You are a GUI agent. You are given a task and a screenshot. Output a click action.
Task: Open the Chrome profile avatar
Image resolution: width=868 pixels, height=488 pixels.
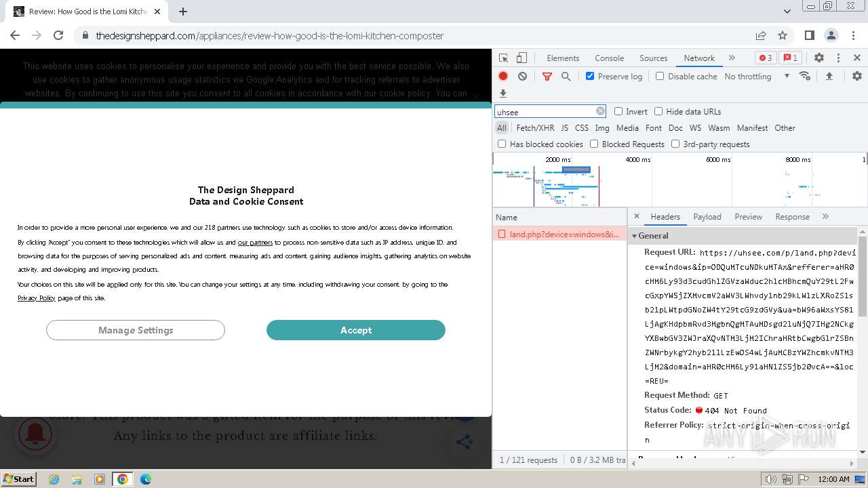831,35
